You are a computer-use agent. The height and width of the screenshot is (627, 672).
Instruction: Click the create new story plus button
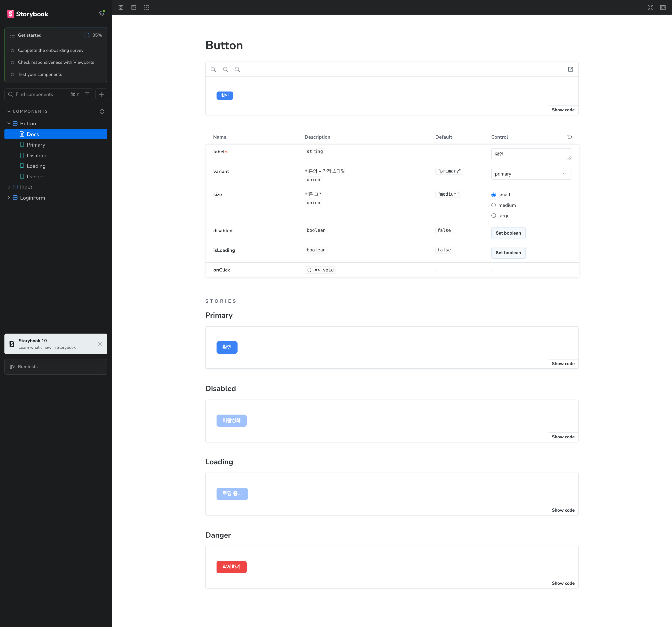point(101,94)
